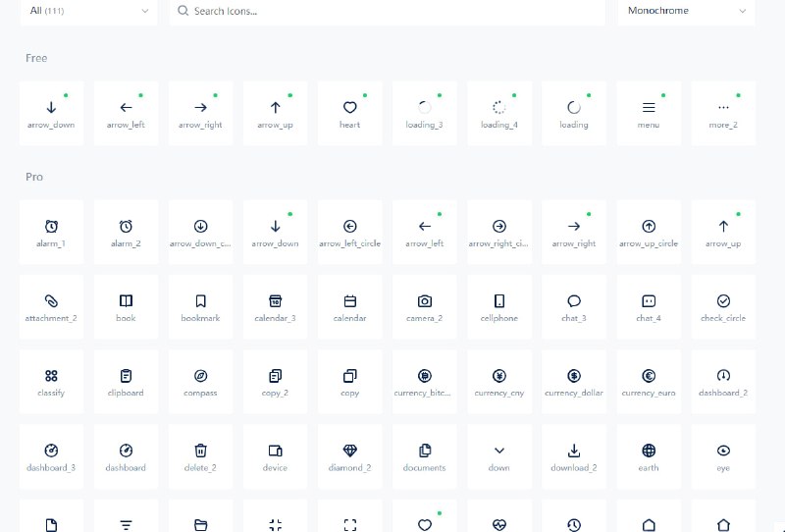Select the clipboard icon tile
The image size is (785, 532).
pos(126,376)
